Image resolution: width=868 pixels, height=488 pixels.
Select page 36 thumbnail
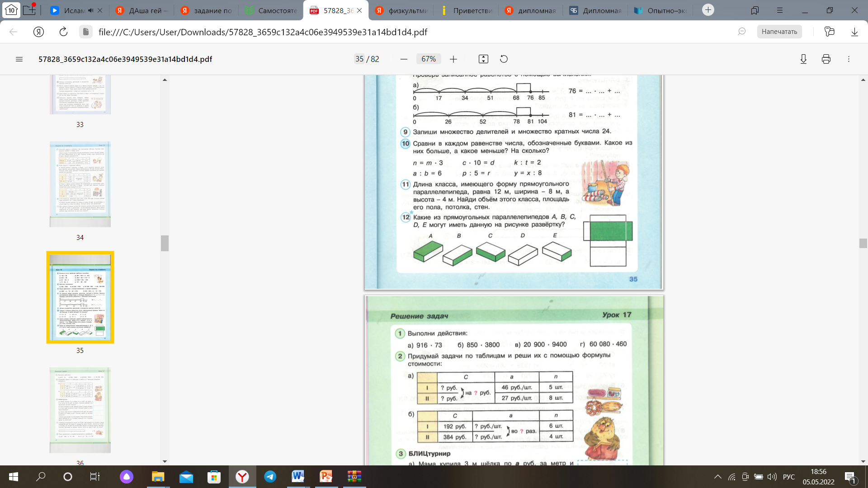tap(80, 410)
